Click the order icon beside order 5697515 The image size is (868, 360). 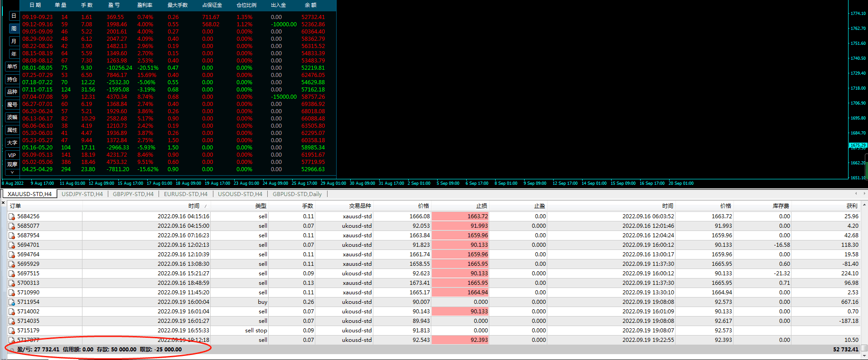click(12, 274)
